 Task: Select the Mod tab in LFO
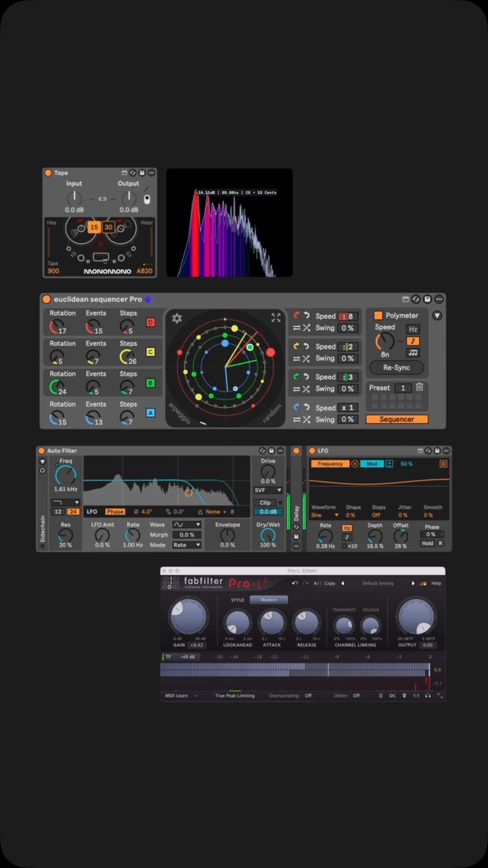point(372,464)
